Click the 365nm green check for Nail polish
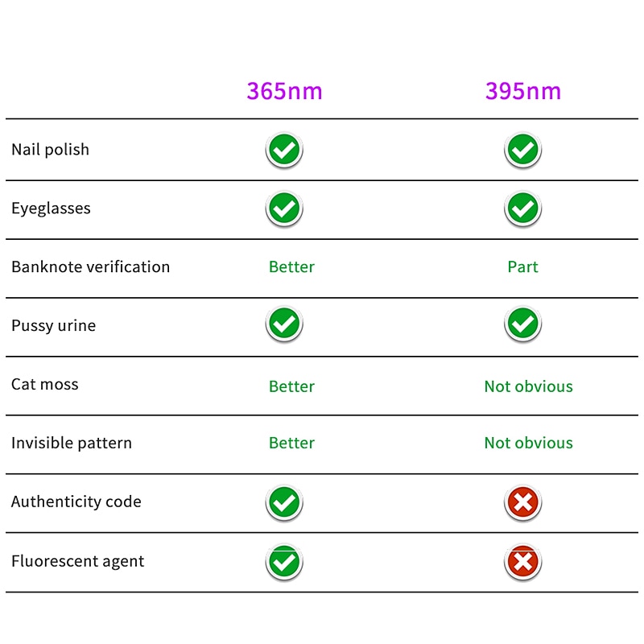The width and height of the screenshot is (644, 644). pyautogui.click(x=284, y=150)
